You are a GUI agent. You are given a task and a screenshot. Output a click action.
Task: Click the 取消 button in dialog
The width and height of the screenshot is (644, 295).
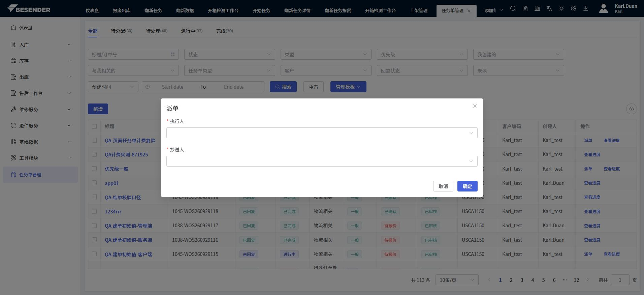pyautogui.click(x=443, y=186)
